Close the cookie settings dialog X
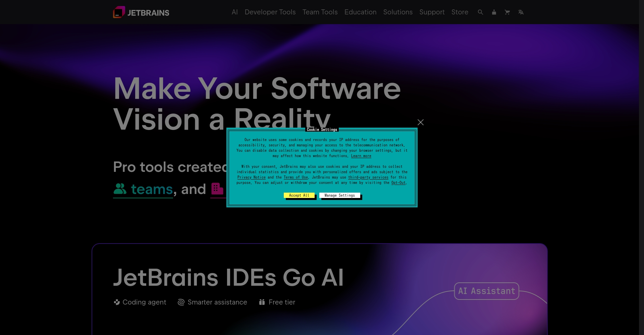644x335 pixels. pyautogui.click(x=421, y=122)
